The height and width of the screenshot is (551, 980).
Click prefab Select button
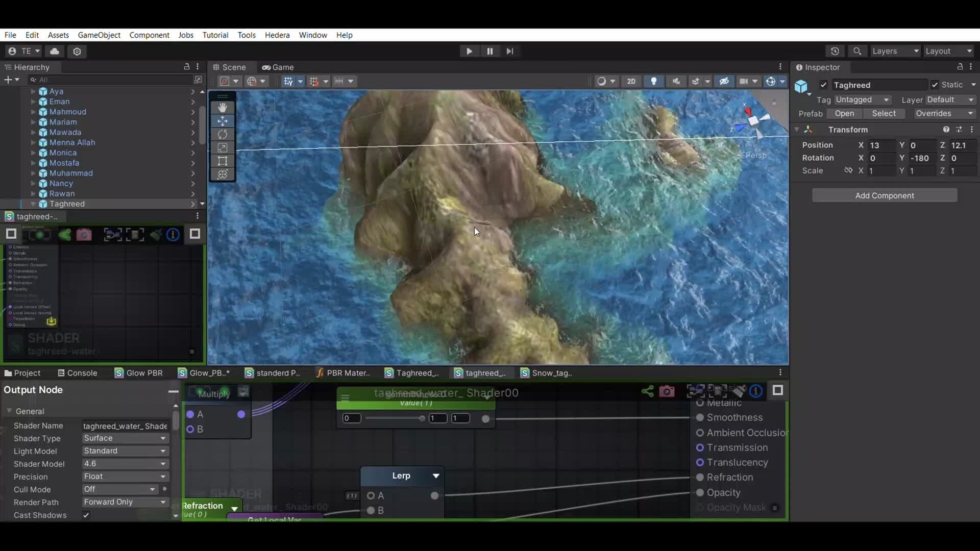click(884, 114)
